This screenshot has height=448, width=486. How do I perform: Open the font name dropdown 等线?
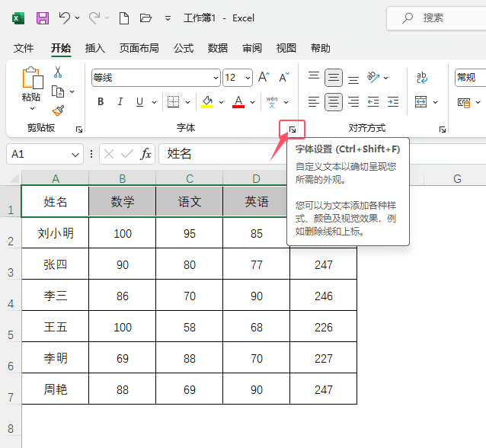[216, 78]
